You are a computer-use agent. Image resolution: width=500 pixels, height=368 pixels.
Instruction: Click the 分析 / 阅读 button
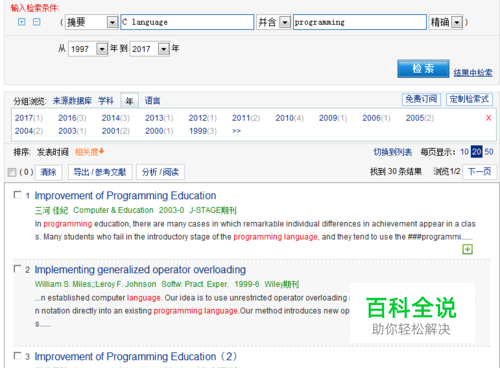160,172
